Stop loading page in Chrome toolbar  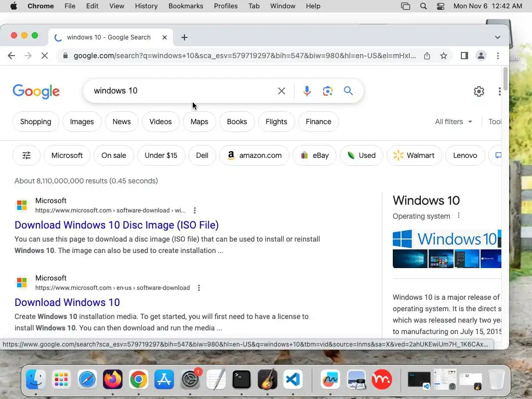tap(45, 56)
